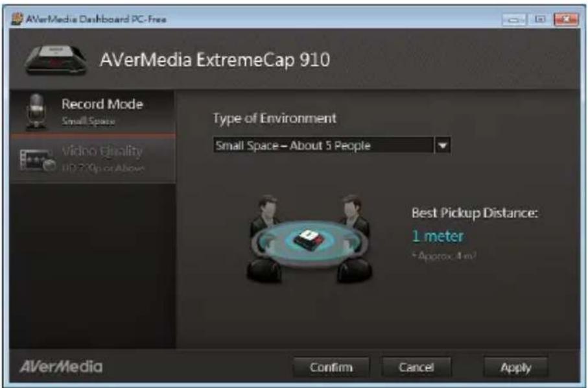Click the 'Approx. 4 m²' note
Screen dimensions: 588x388
(444, 256)
